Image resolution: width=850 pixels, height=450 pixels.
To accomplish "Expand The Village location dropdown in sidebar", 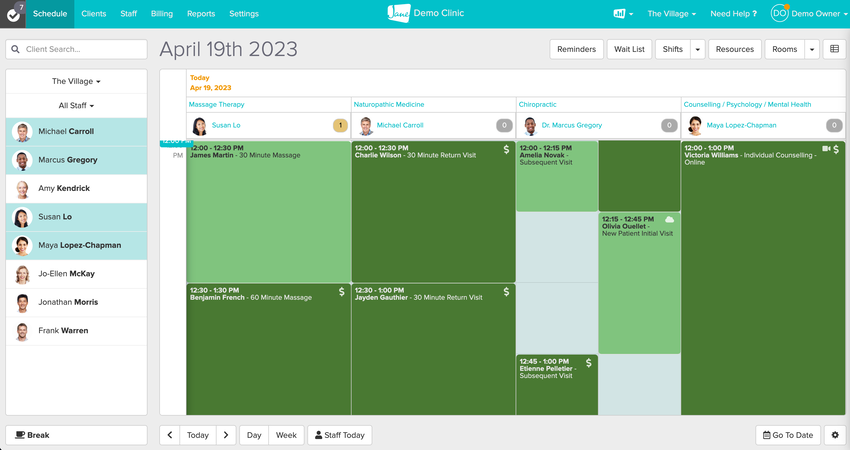I will pos(76,81).
